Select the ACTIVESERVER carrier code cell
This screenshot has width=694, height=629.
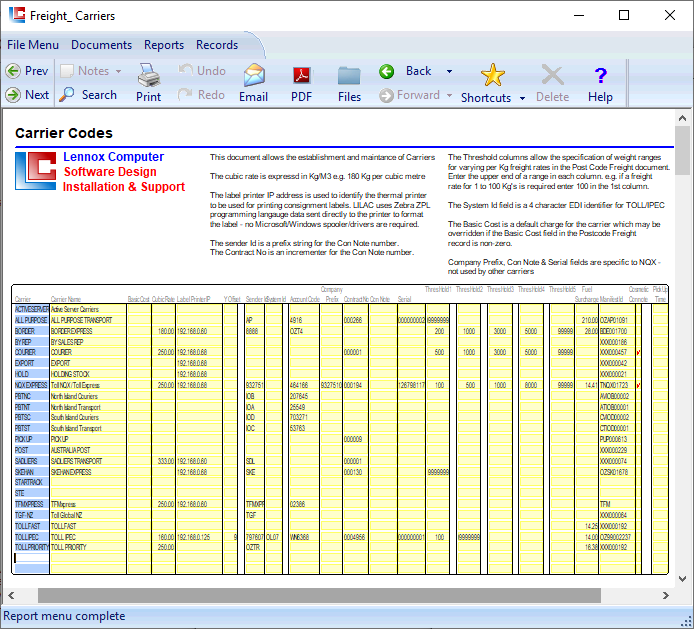[x=31, y=309]
